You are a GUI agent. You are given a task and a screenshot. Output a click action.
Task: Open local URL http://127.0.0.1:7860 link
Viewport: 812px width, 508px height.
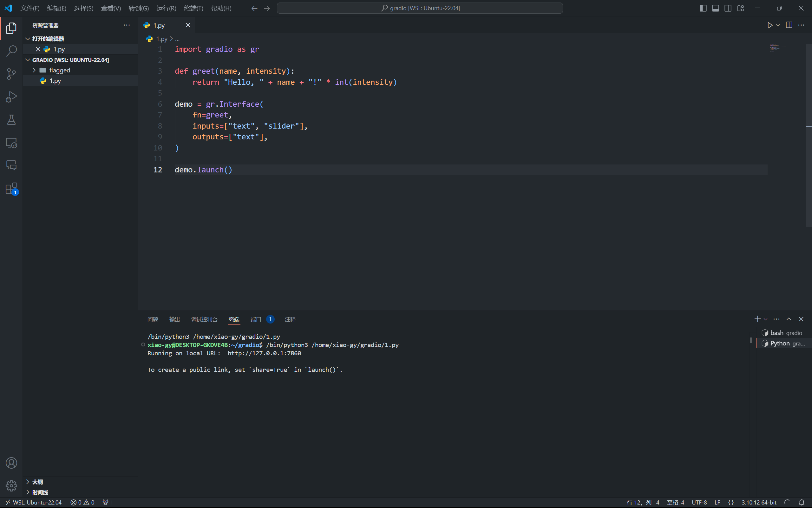[265, 353]
